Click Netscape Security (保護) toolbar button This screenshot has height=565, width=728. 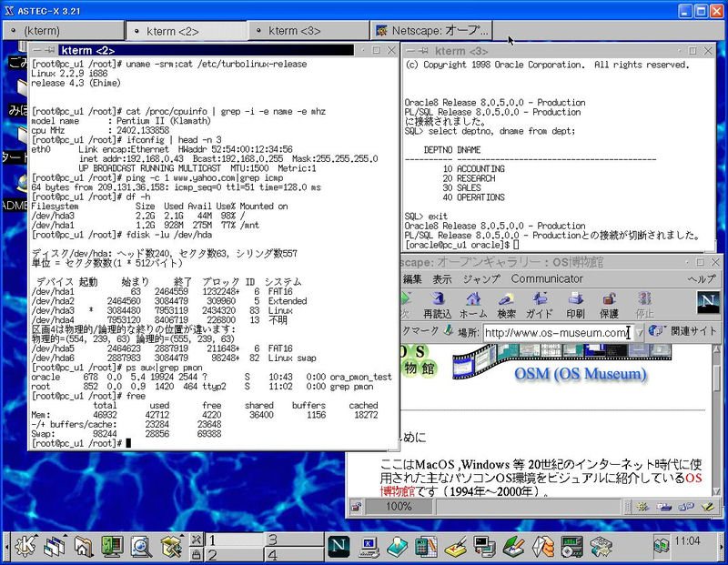[x=609, y=306]
